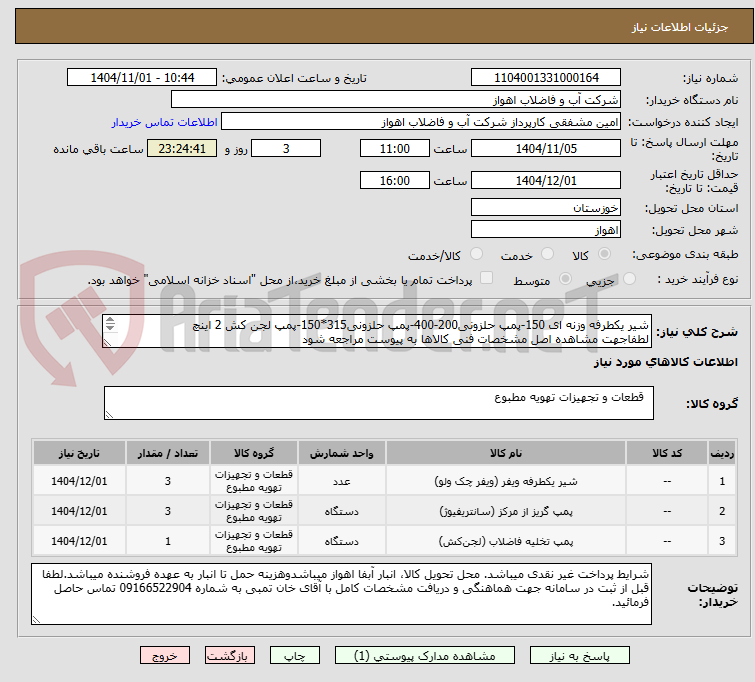Click the price validity date 1404/12/01 field
Viewport: 755px width, 682px height.
(546, 181)
